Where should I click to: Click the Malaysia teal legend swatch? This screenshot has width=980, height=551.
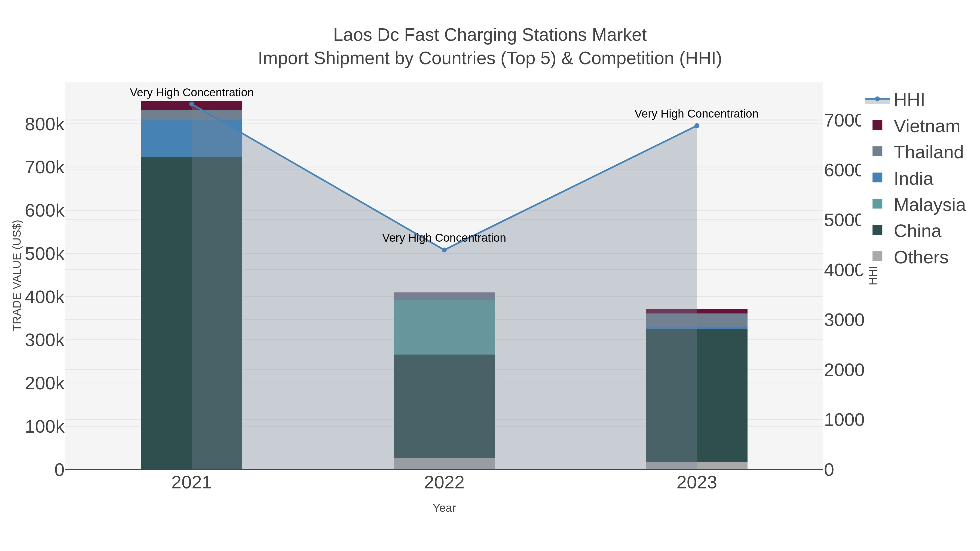pyautogui.click(x=877, y=204)
